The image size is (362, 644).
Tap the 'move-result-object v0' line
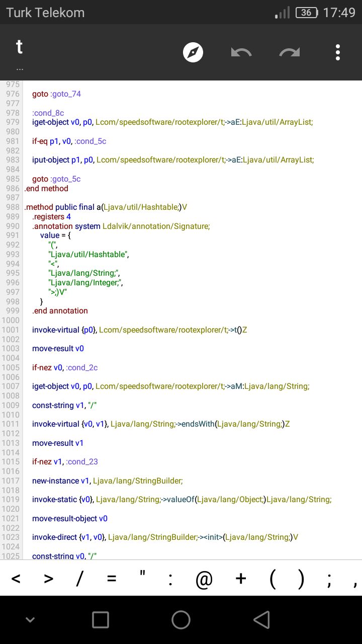(70, 519)
